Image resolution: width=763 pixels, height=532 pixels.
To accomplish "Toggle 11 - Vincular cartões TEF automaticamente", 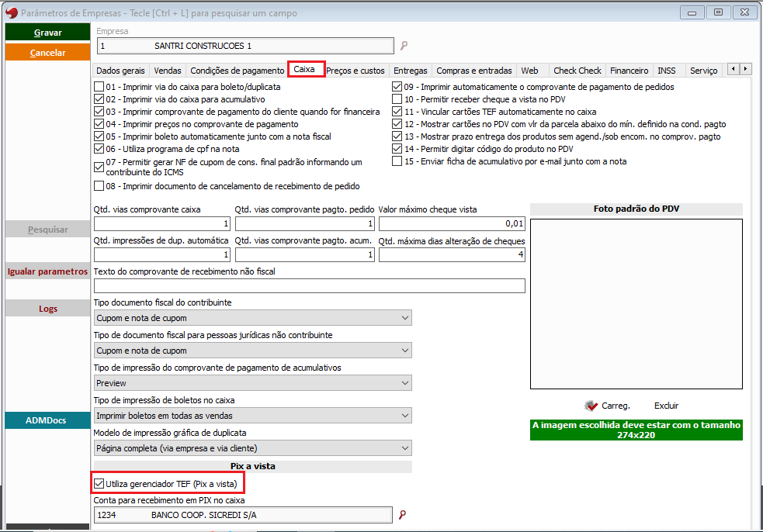I will 397,112.
